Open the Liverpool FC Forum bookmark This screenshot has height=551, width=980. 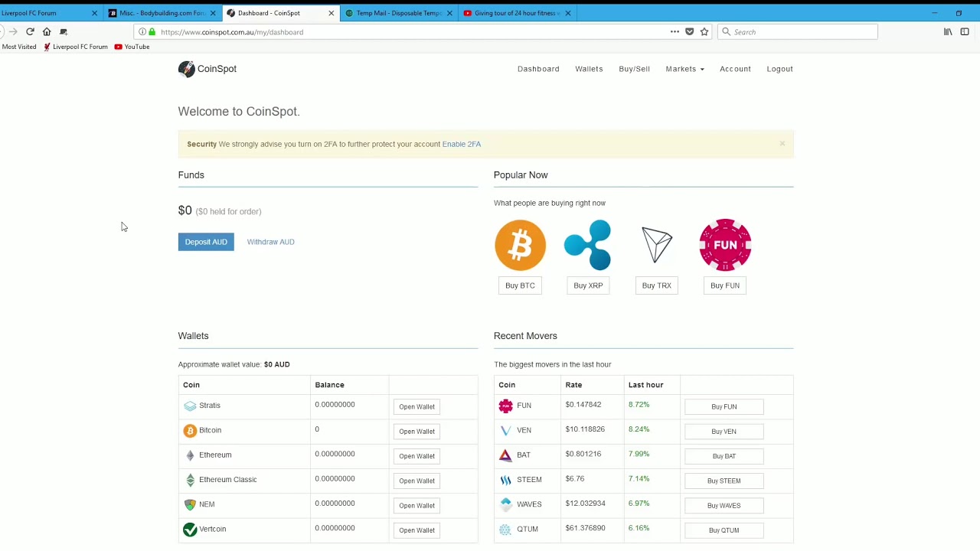point(75,47)
